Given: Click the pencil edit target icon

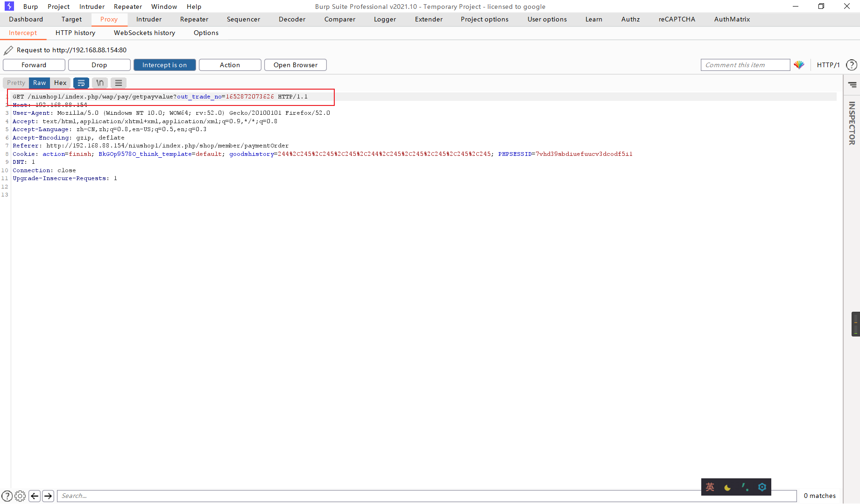Looking at the screenshot, I should point(8,50).
